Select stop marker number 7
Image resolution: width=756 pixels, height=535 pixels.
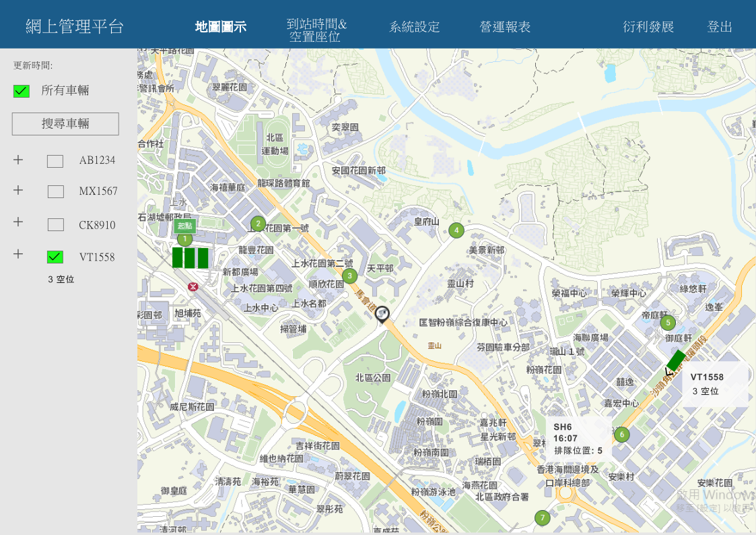click(x=543, y=517)
